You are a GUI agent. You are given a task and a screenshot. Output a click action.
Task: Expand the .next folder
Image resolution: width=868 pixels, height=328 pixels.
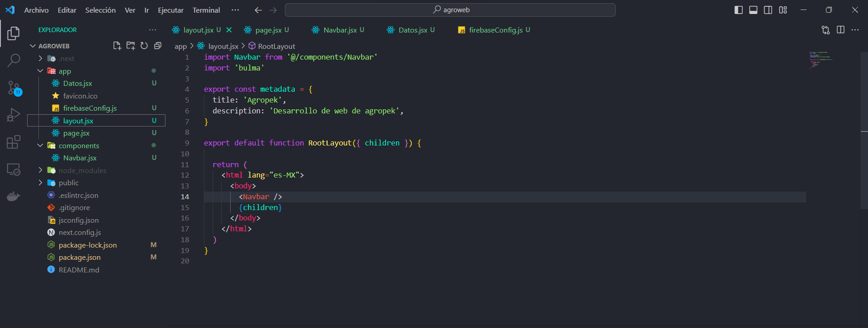tap(40, 58)
